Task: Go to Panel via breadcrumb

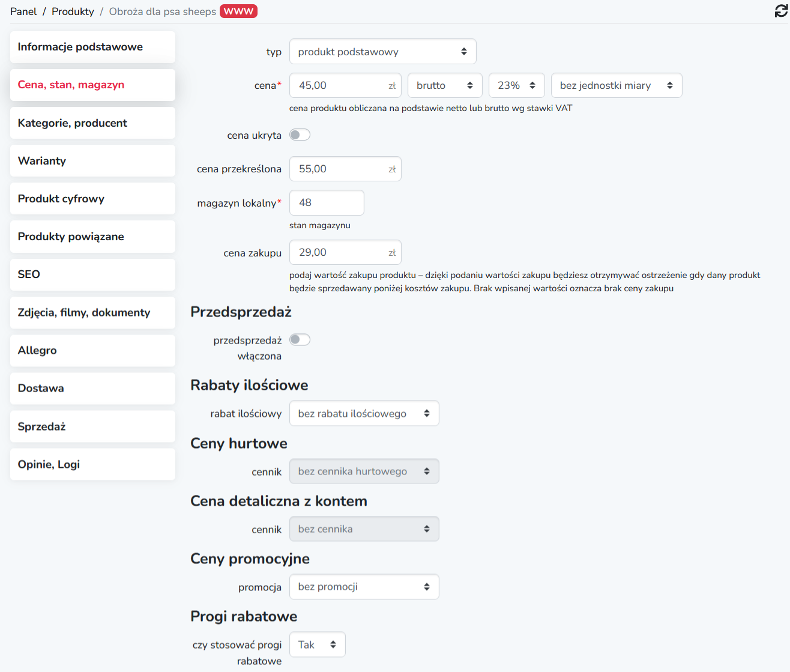Action: click(23, 11)
